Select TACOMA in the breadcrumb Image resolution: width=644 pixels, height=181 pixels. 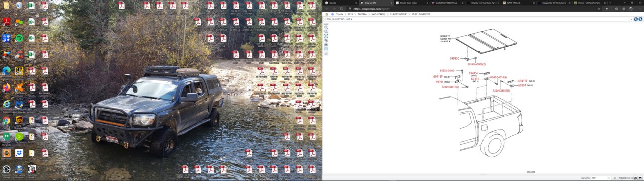point(362,14)
